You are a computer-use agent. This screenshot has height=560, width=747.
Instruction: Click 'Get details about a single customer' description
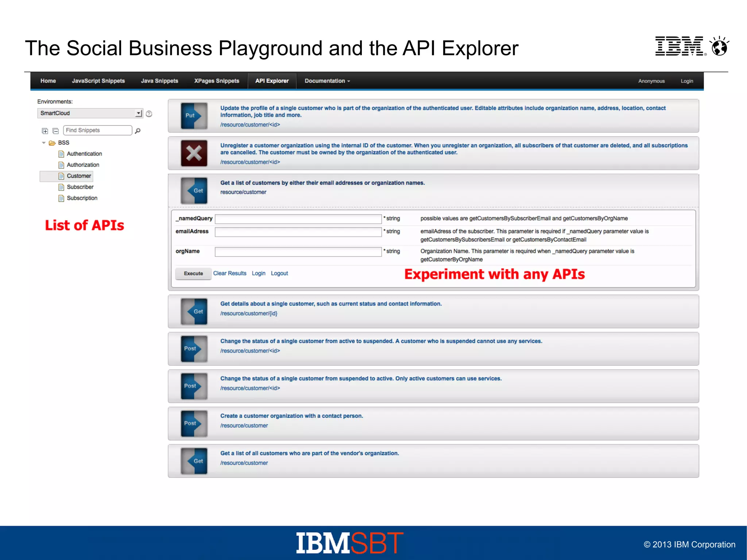click(331, 304)
